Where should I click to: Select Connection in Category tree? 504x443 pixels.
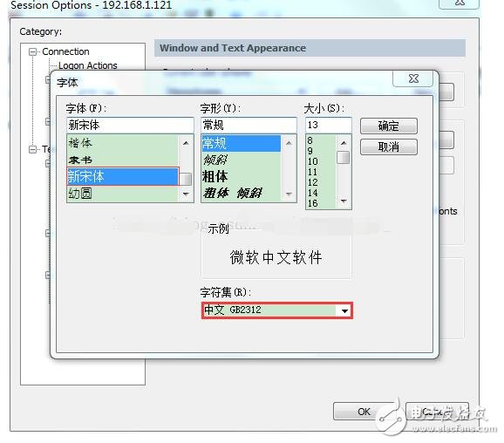pos(65,51)
